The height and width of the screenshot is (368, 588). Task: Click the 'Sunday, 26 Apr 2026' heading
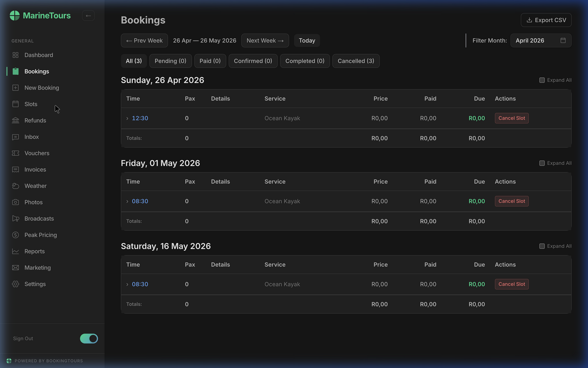pyautogui.click(x=163, y=80)
